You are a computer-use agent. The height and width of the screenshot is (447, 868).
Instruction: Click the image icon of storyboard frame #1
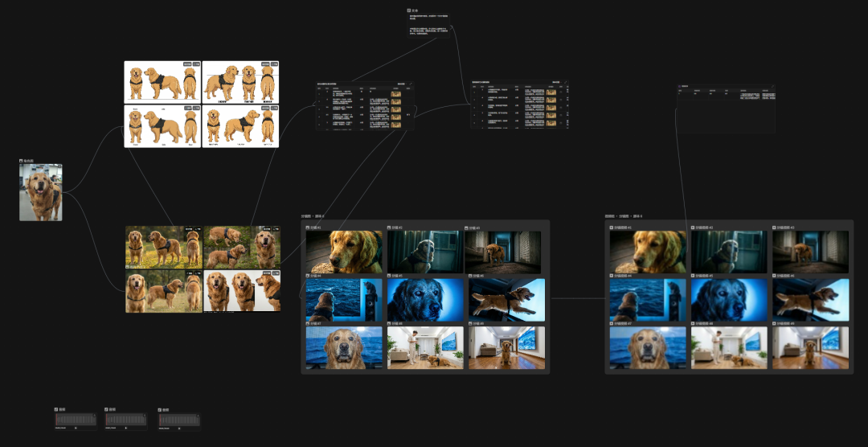(308, 228)
